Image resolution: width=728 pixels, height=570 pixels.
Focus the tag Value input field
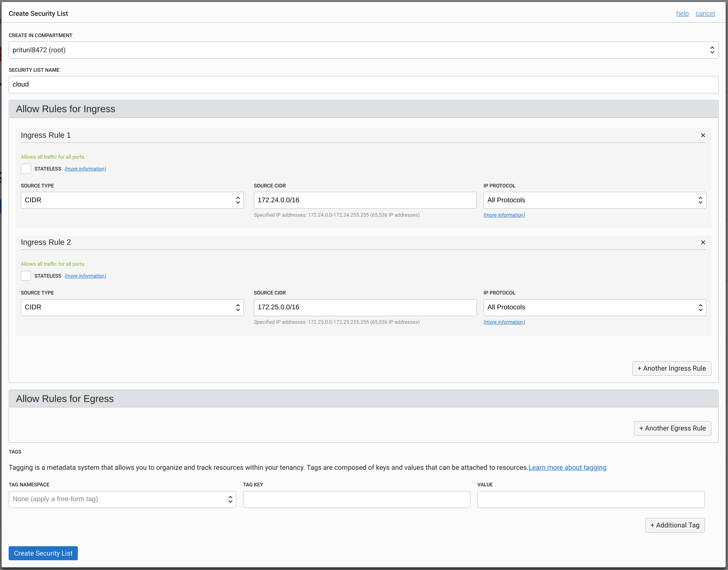point(591,499)
